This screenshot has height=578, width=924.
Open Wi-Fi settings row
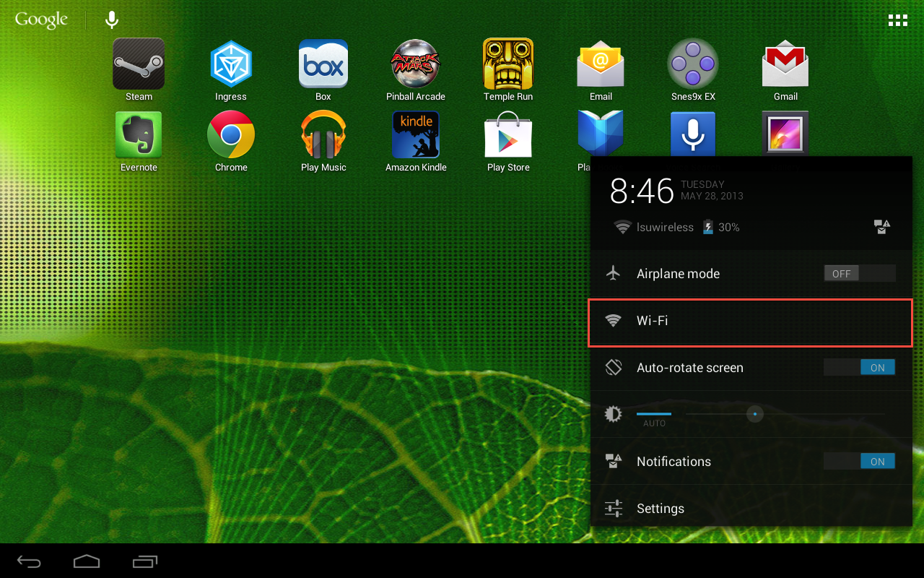click(x=751, y=322)
